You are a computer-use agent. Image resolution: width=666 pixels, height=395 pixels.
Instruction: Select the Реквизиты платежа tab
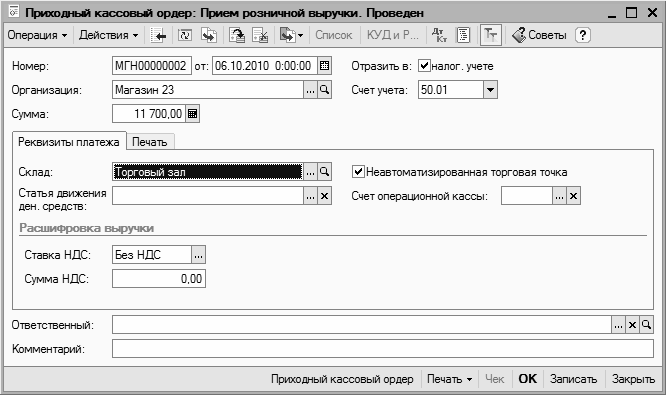click(x=69, y=141)
